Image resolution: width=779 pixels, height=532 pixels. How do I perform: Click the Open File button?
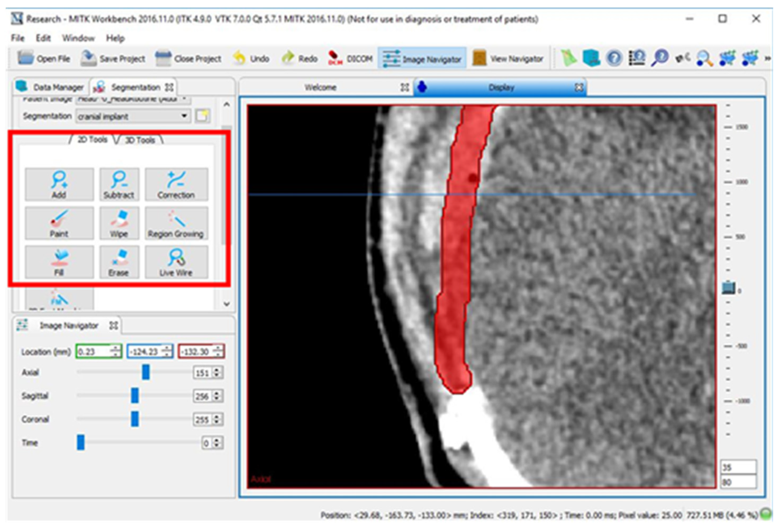[x=44, y=59]
